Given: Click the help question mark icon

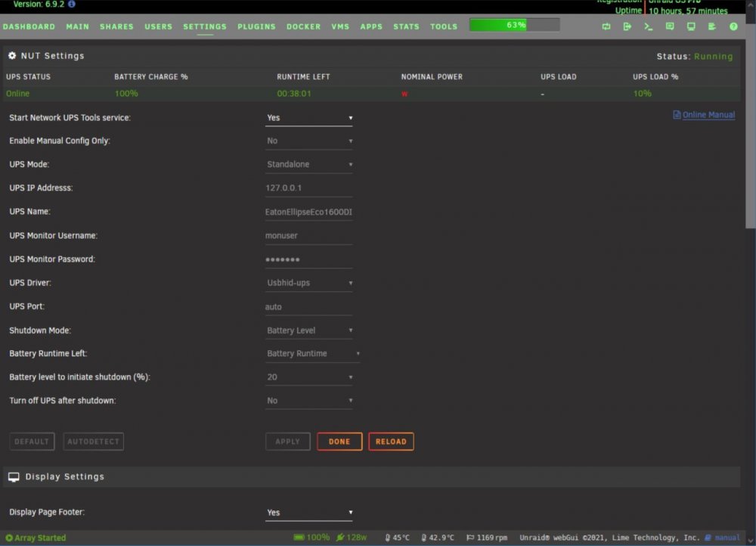Looking at the screenshot, I should (x=733, y=26).
